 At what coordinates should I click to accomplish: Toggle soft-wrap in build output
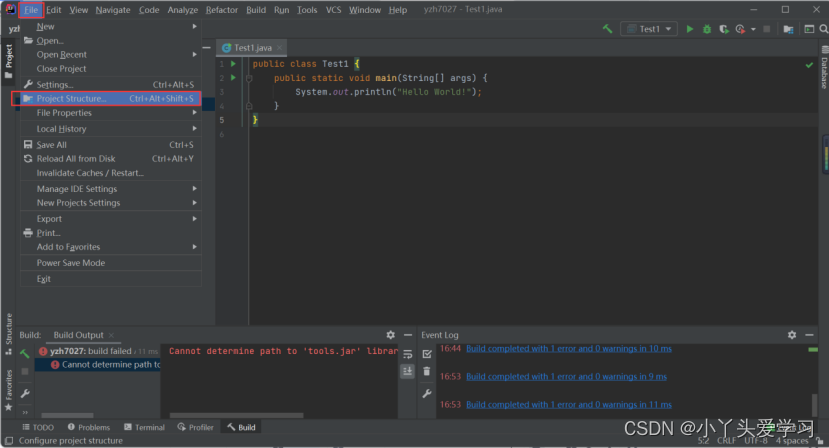tap(408, 354)
